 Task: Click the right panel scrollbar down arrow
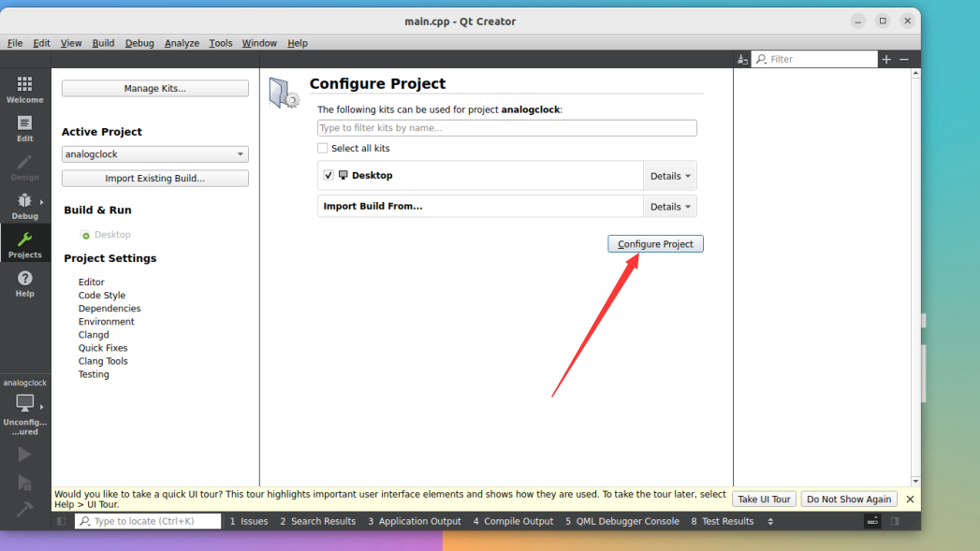(915, 481)
